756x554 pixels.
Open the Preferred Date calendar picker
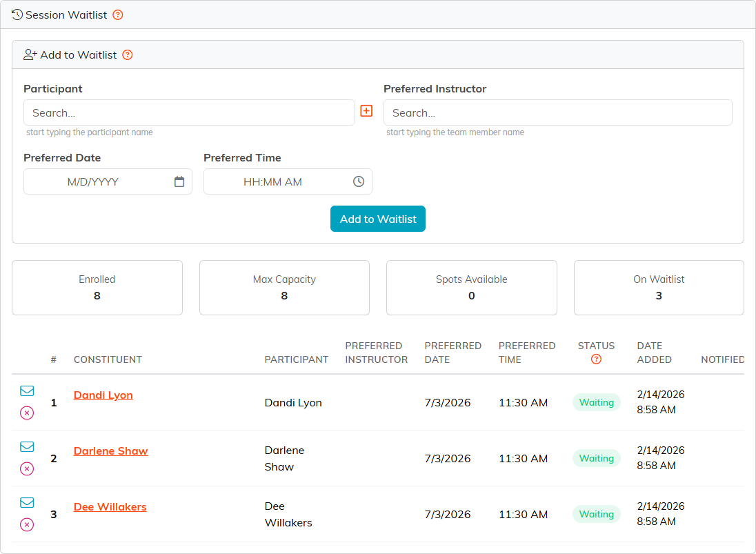(179, 181)
